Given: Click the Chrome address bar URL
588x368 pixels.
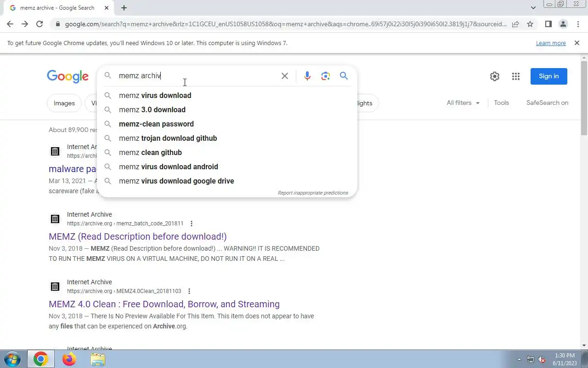Looking at the screenshot, I should 286,24.
